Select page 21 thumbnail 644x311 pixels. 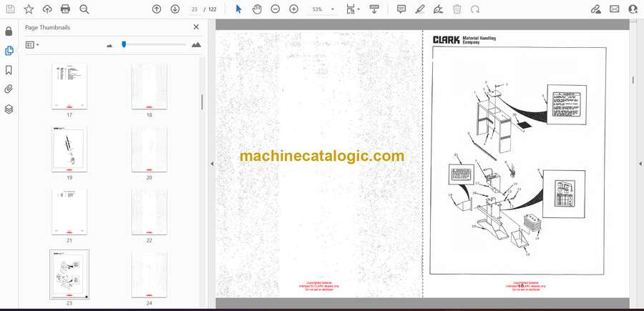pyautogui.click(x=69, y=212)
